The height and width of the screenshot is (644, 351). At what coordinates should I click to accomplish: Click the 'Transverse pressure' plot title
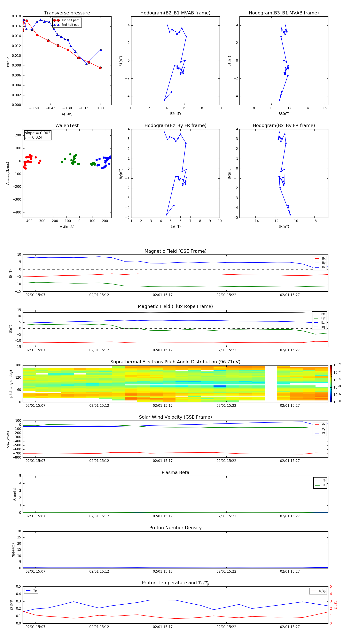(67, 13)
